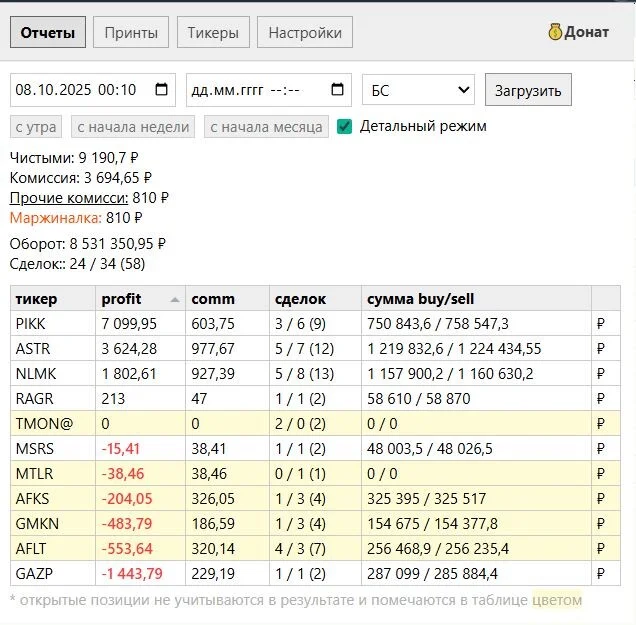Click the highlighted word 'цветом' in footnote
Image resolution: width=636 pixels, height=625 pixels.
(557, 600)
